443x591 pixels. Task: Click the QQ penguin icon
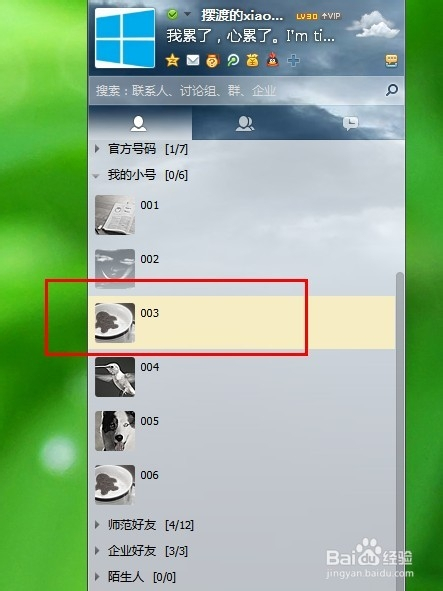pyautogui.click(x=272, y=60)
